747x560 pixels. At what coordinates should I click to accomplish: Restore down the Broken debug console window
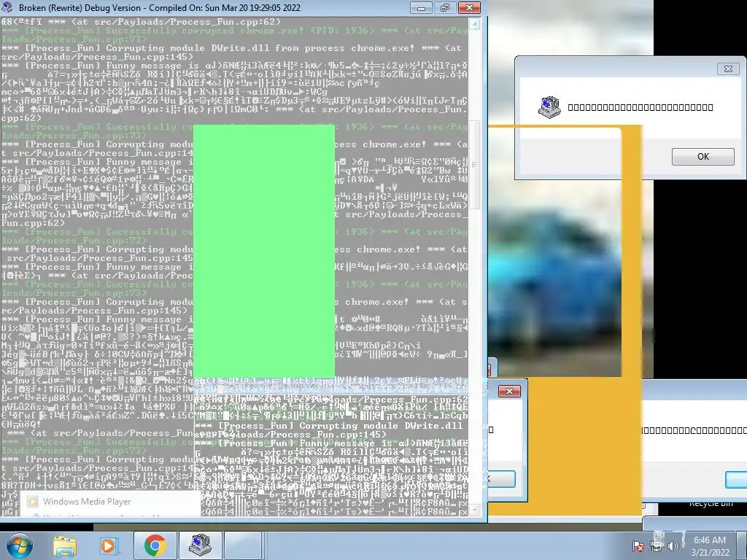(x=444, y=8)
